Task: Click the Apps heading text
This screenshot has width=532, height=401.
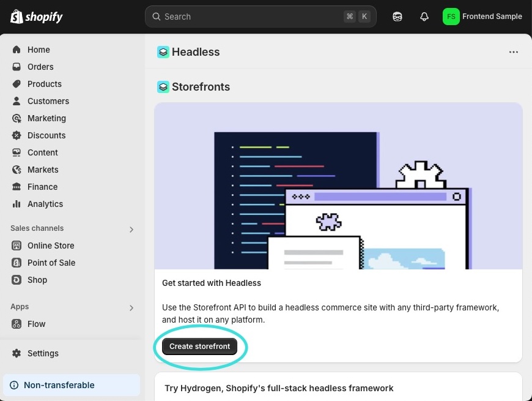Action: [x=20, y=307]
